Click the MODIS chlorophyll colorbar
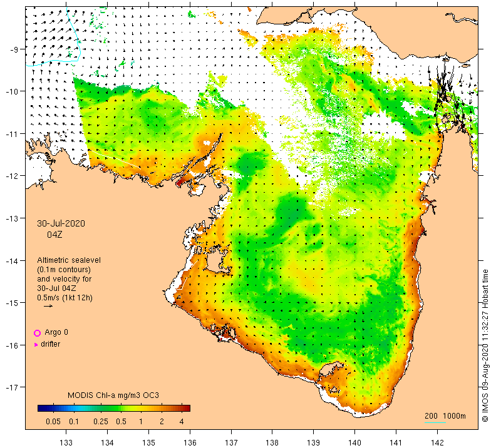This screenshot has height=448, width=496. [114, 408]
